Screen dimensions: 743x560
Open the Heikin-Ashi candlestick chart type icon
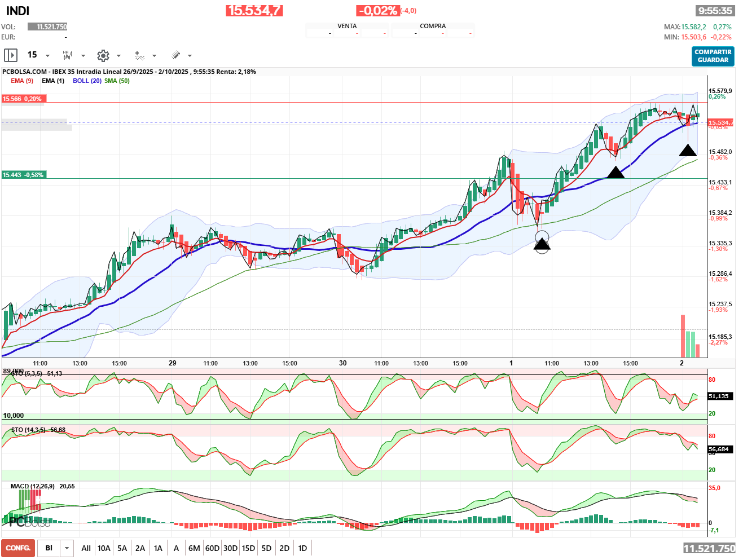click(68, 55)
